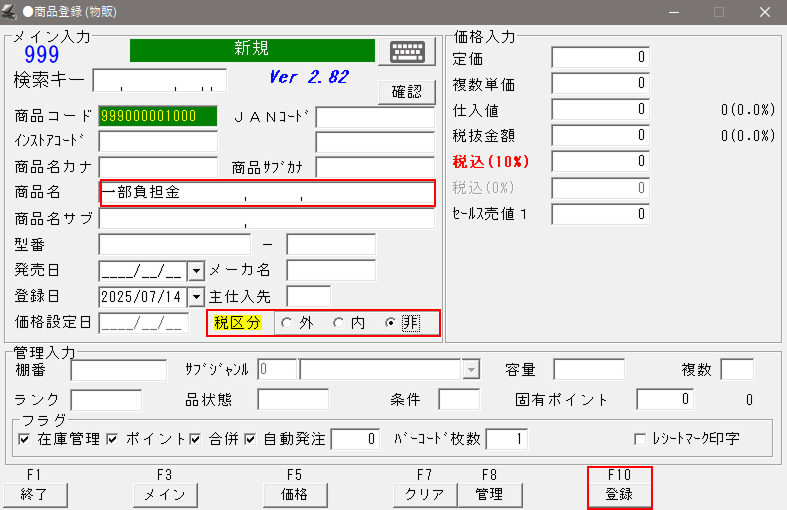
Task: Open the 登録日 date dropdown
Action: click(196, 297)
